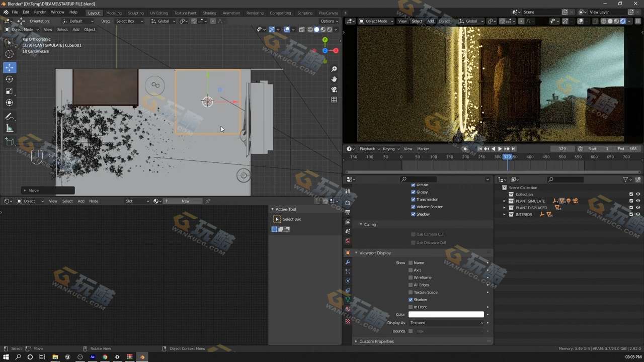Uncheck Volume Scatter visibility
Image resolution: width=644 pixels, height=362 pixels.
pyautogui.click(x=413, y=207)
